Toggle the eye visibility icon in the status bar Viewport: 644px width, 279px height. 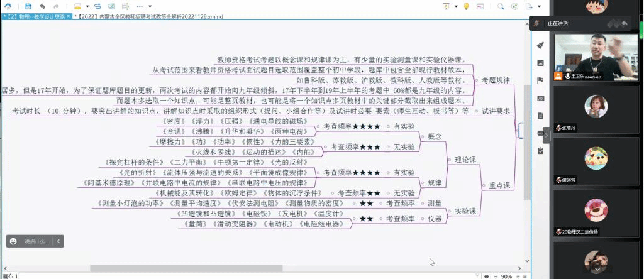(486, 276)
